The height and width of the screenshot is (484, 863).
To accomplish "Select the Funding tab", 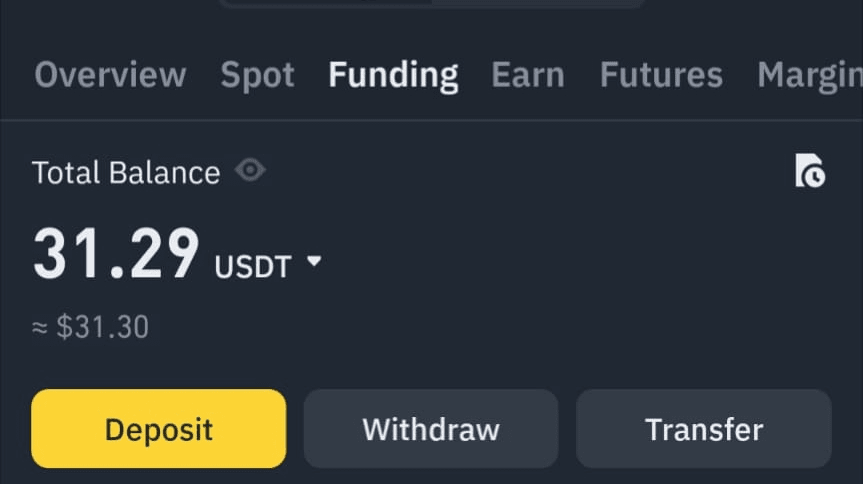I will tap(393, 75).
